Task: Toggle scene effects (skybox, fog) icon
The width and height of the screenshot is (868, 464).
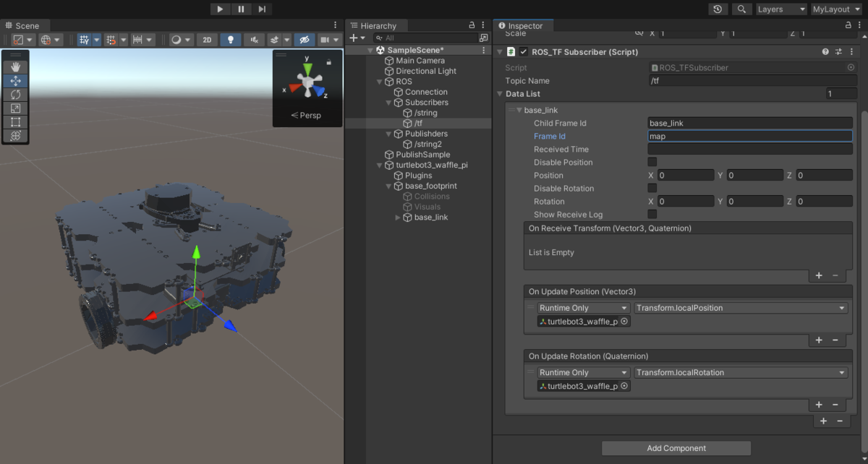Action: pyautogui.click(x=274, y=40)
